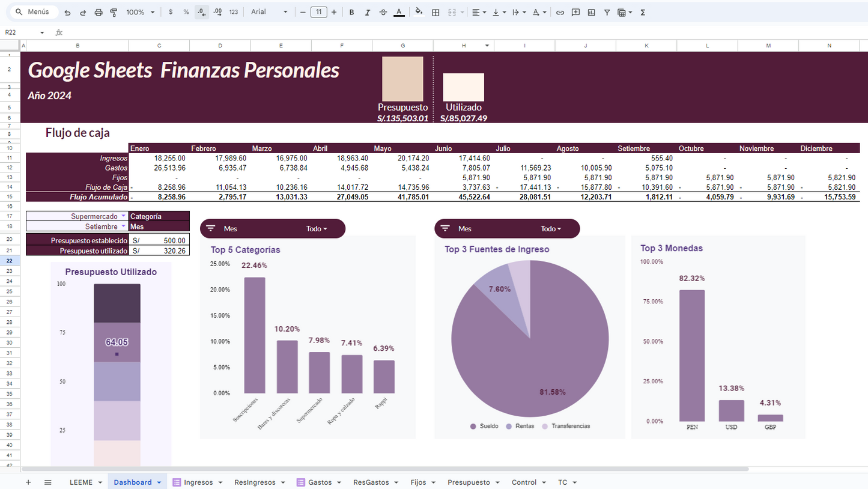Screen dimensions: 868x489
Task: Open the filter views dropdown
Action: (x=625, y=12)
